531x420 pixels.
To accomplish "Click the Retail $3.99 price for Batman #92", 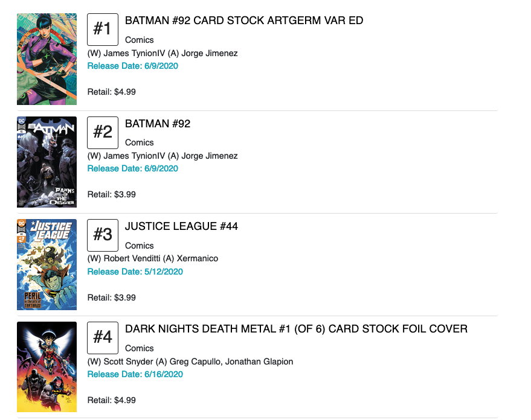I will pyautogui.click(x=112, y=194).
